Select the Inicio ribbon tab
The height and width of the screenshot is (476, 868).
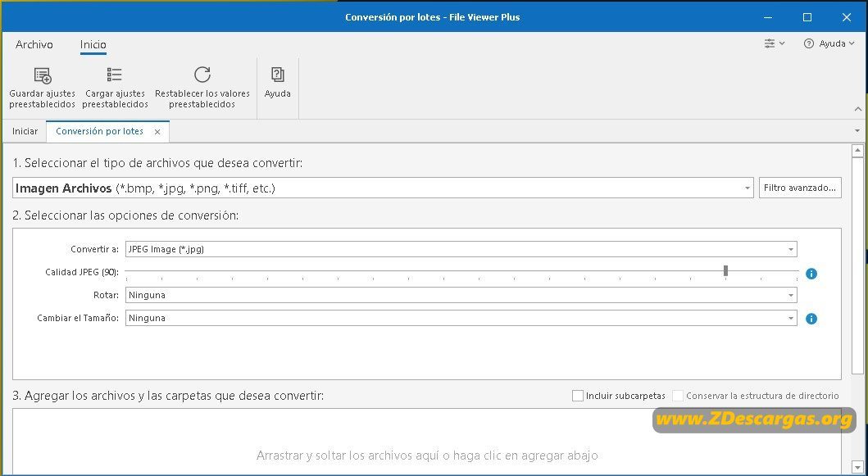(x=93, y=44)
